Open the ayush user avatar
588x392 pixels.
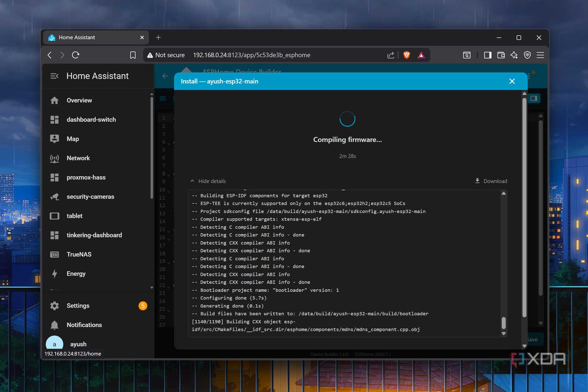[55, 344]
